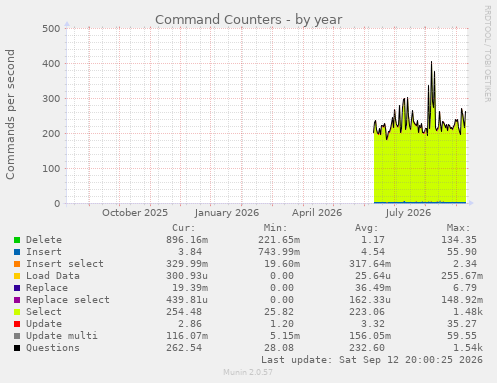Click the 'Update multi' legend label

coord(62,336)
